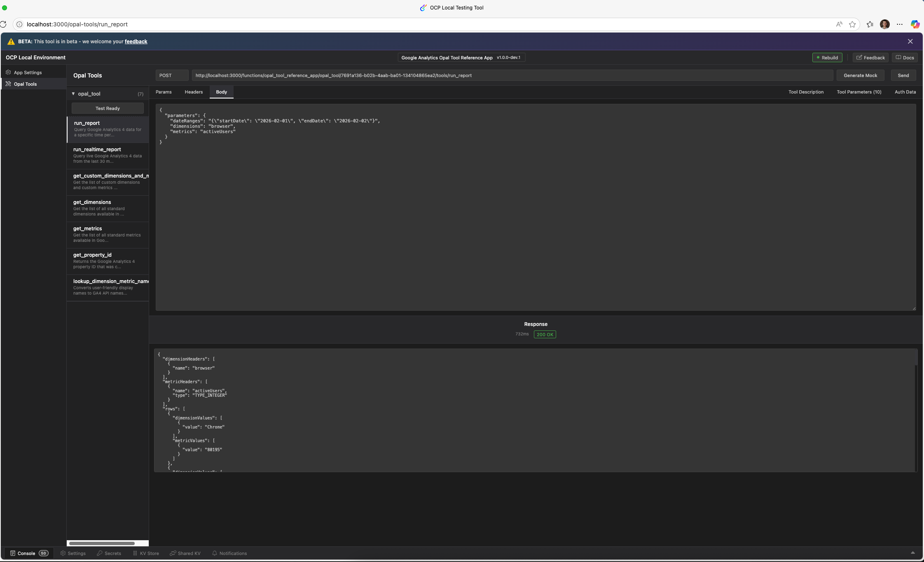This screenshot has width=924, height=562.
Task: Click the feedback link in banner
Action: pyautogui.click(x=136, y=42)
